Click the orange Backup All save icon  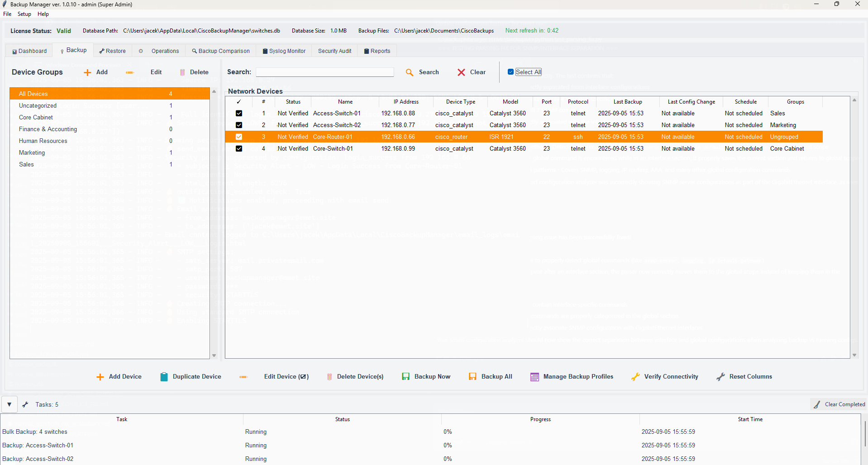coord(472,376)
